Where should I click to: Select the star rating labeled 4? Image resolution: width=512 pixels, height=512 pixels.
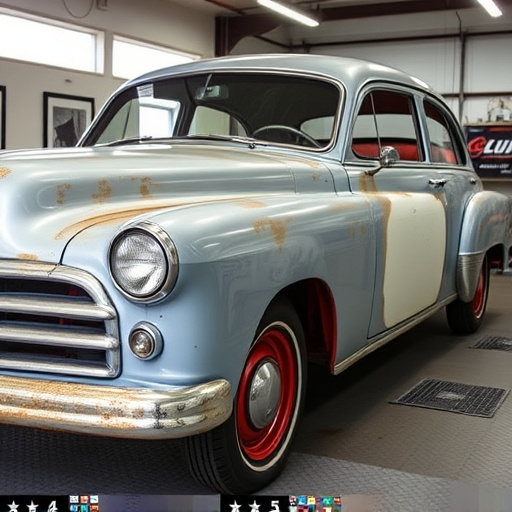33,505
